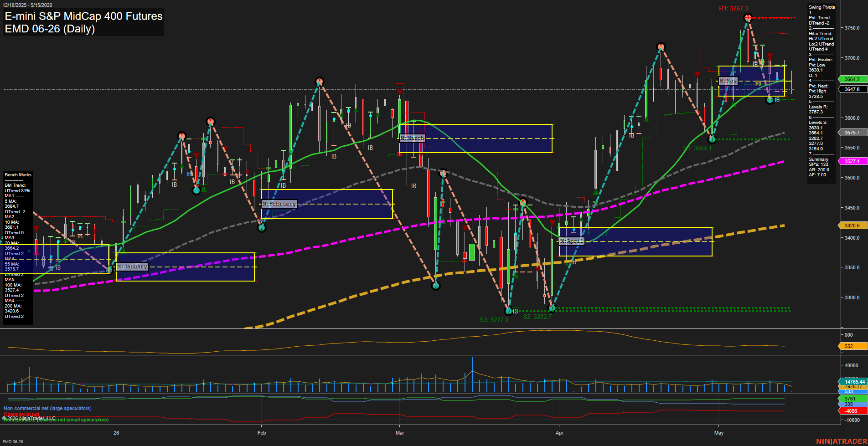Select the orange 552 indicator value marker
This screenshot has width=868, height=446.
point(852,346)
